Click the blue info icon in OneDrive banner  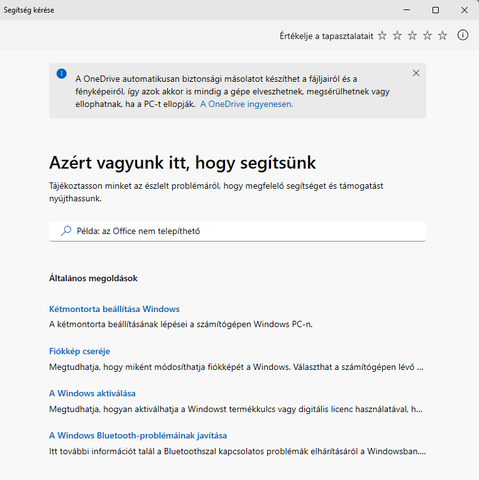point(62,74)
